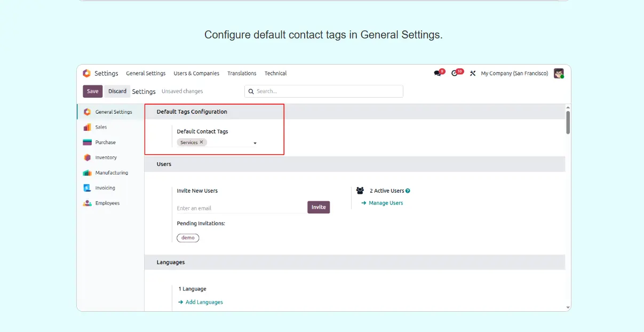Click the Odoo Settings app logo
Screen dimensions: 644x332
point(86,73)
